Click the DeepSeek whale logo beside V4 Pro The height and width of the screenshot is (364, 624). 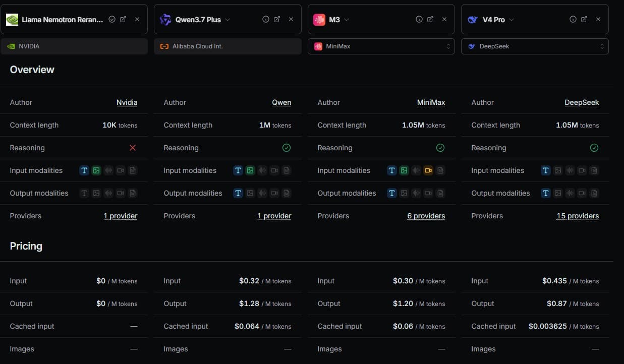click(x=473, y=20)
